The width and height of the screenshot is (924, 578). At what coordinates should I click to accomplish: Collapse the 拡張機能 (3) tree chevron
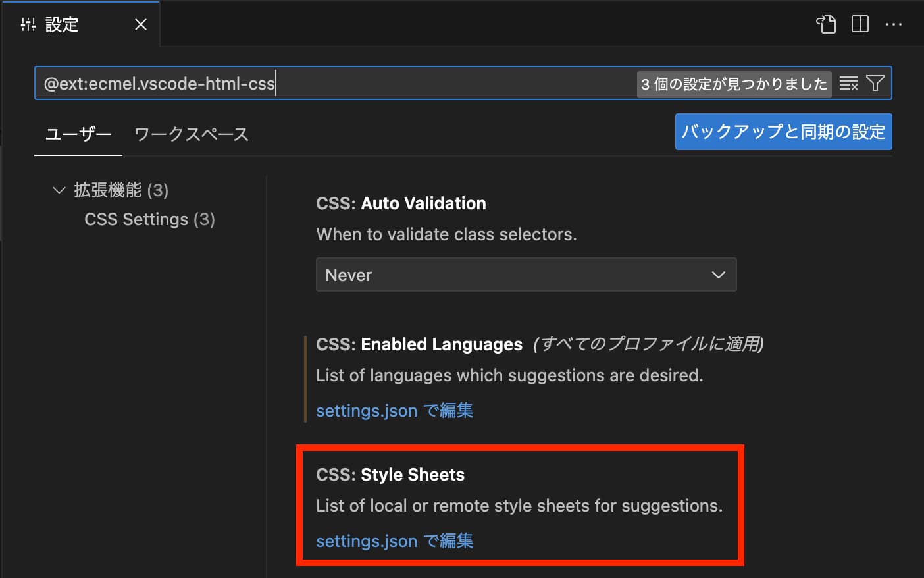59,190
